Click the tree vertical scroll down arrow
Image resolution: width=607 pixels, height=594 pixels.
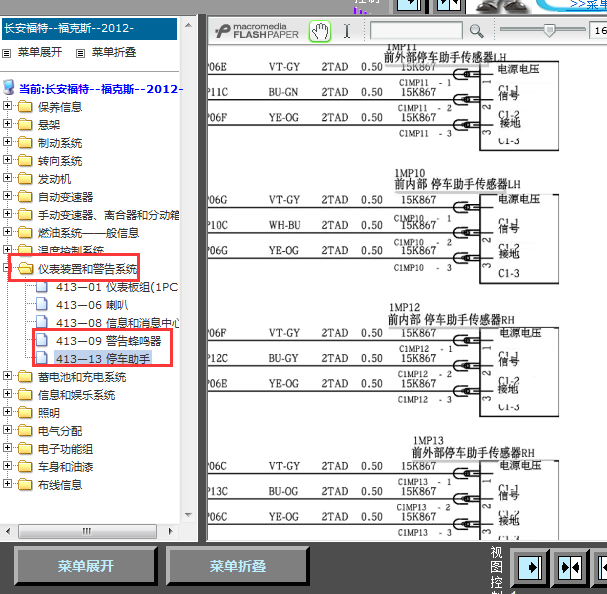(189, 515)
